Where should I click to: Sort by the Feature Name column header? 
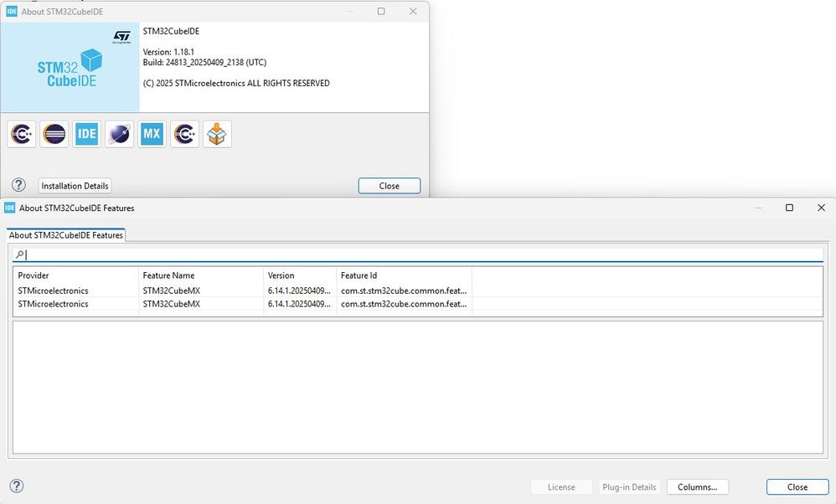[x=201, y=275]
